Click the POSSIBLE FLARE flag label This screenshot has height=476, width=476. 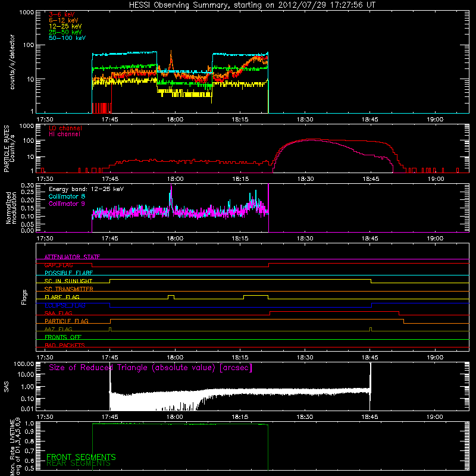(x=68, y=273)
